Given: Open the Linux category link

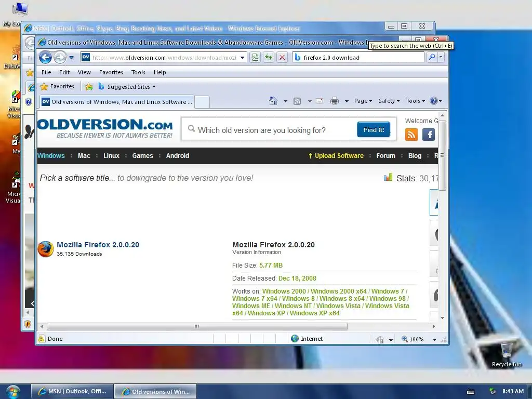Looking at the screenshot, I should 111,156.
